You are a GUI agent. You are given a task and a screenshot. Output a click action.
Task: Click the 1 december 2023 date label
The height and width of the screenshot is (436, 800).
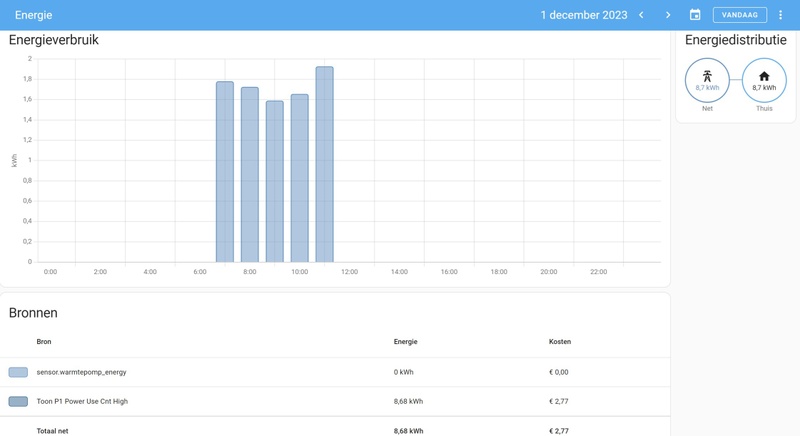[584, 15]
